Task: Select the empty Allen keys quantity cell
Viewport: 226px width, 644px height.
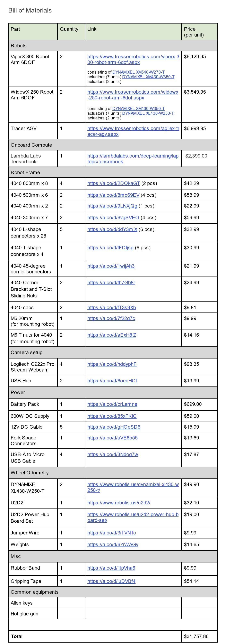Action: [71, 603]
